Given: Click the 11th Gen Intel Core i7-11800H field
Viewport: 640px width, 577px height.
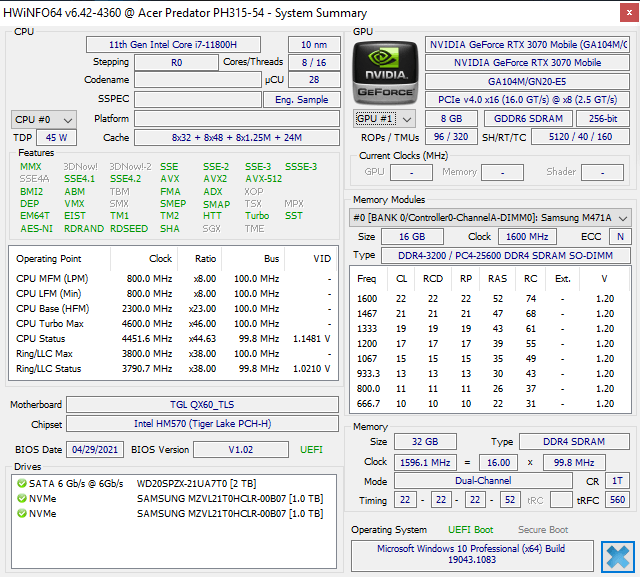Looking at the screenshot, I should [172, 44].
